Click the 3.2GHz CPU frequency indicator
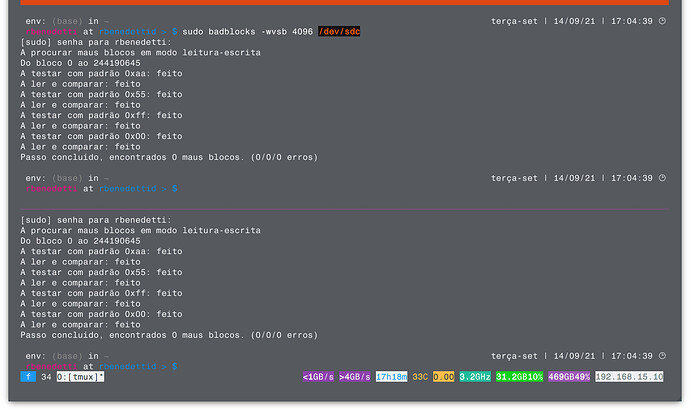This screenshot has height=410, width=690. 474,377
